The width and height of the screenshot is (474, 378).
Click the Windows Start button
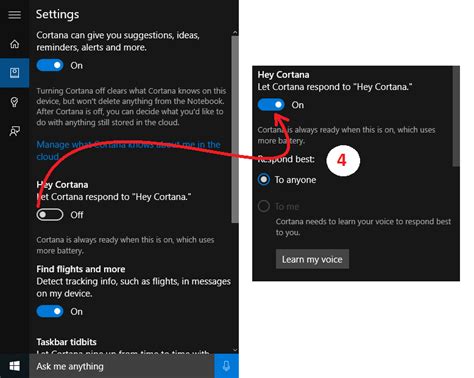pos(14,366)
